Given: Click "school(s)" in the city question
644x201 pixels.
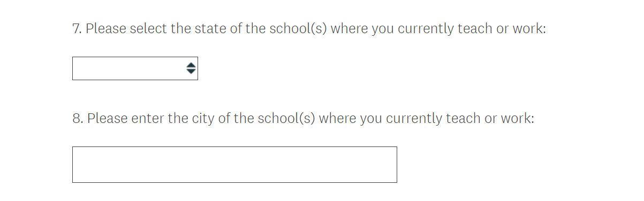Looking at the screenshot, I should 285,118.
